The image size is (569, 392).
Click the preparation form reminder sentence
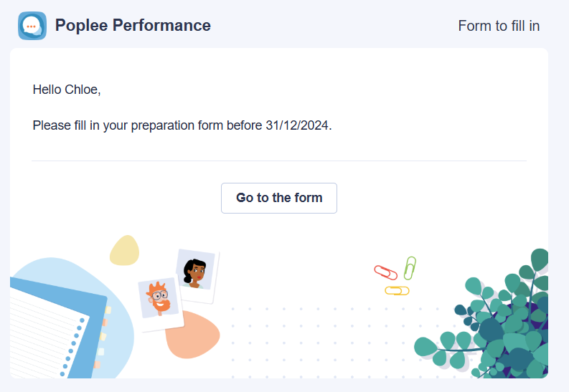coord(182,125)
